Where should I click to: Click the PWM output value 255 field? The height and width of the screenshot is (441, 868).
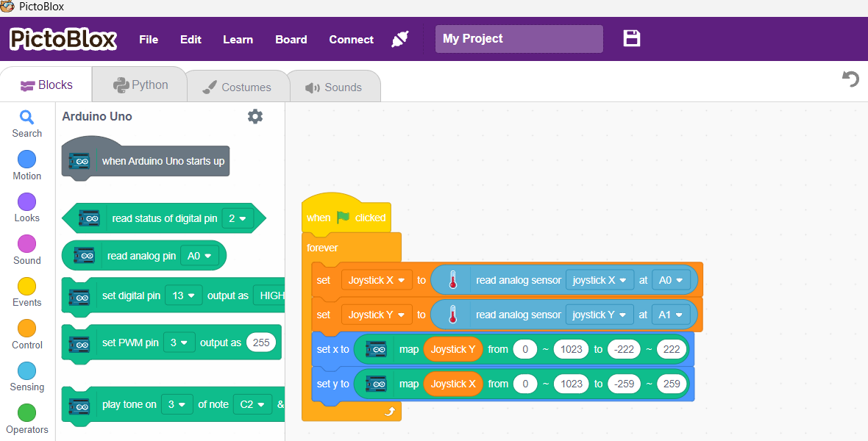tap(260, 343)
